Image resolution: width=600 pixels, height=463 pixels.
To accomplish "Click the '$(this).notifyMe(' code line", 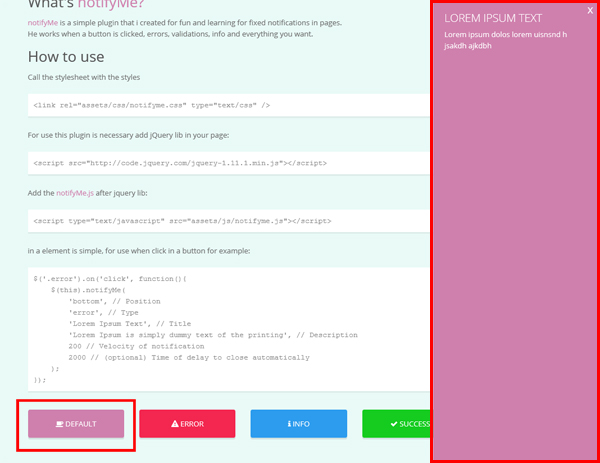I will [x=88, y=290].
